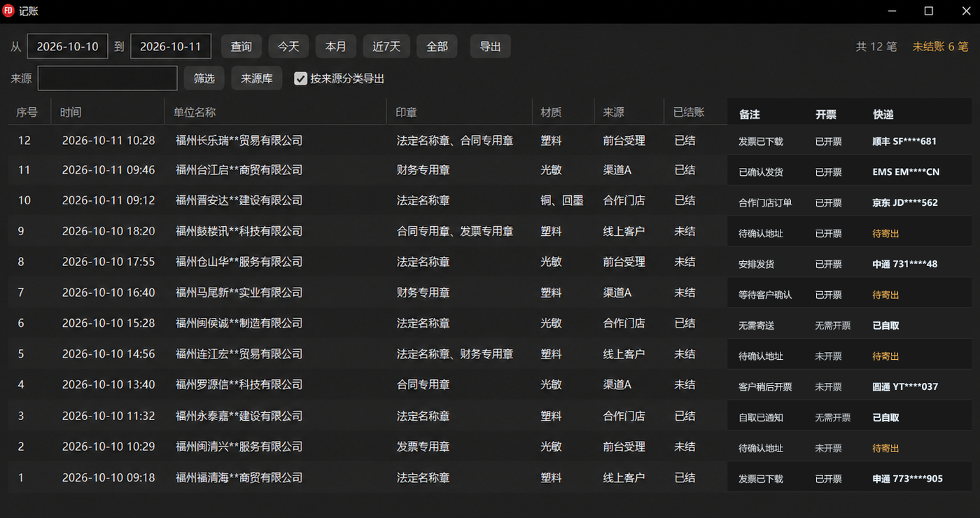Click the 铜、回墨 material cell
The image size is (980, 518).
pos(562,200)
